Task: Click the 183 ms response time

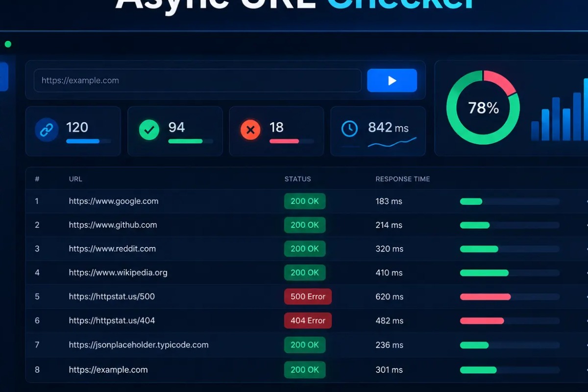Action: pyautogui.click(x=389, y=201)
